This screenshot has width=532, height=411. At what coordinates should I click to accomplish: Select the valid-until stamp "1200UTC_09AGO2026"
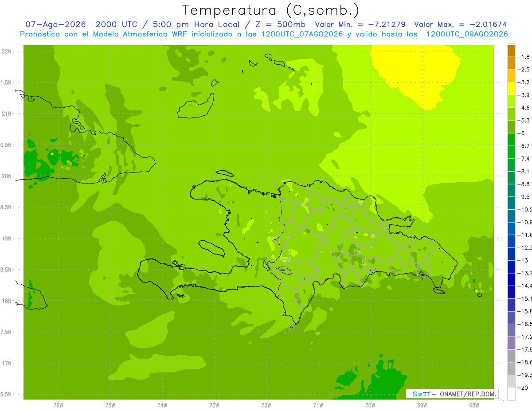[x=467, y=34]
